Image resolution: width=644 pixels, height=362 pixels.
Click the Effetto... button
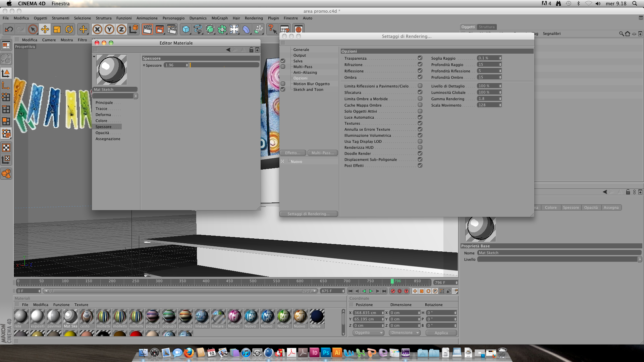[x=292, y=153]
